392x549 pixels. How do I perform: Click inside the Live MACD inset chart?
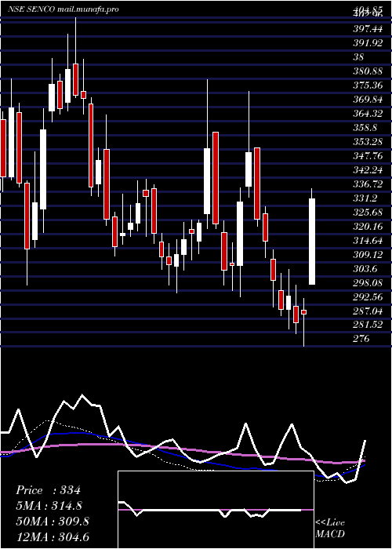216,510
